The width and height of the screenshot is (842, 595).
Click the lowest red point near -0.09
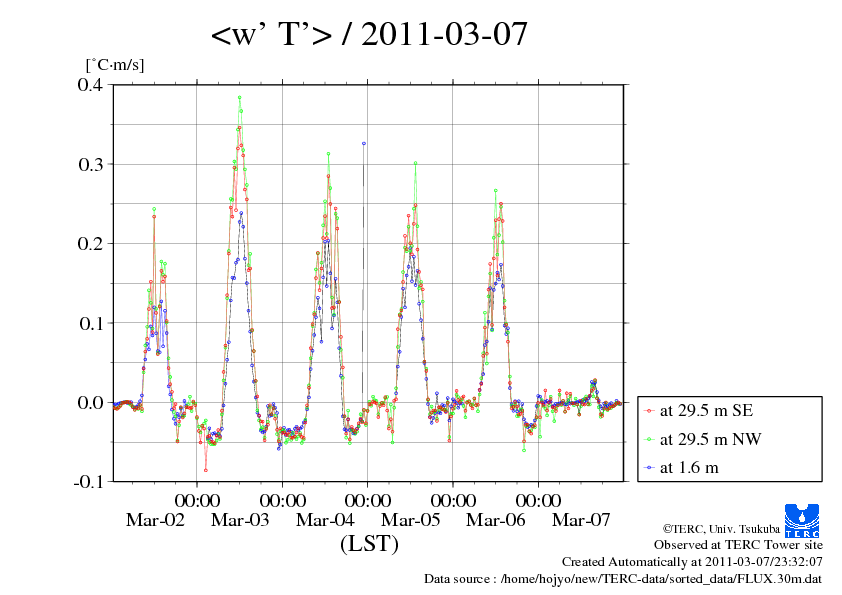pyautogui.click(x=206, y=470)
